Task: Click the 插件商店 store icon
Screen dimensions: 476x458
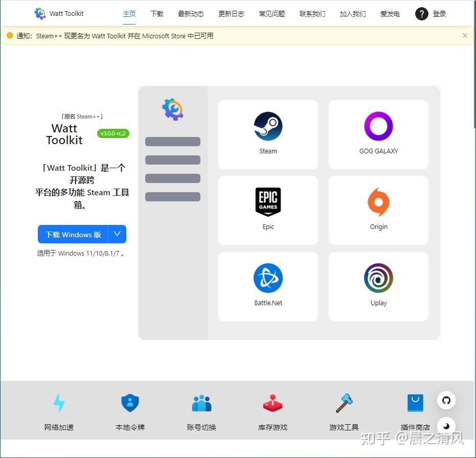Action: [x=415, y=403]
